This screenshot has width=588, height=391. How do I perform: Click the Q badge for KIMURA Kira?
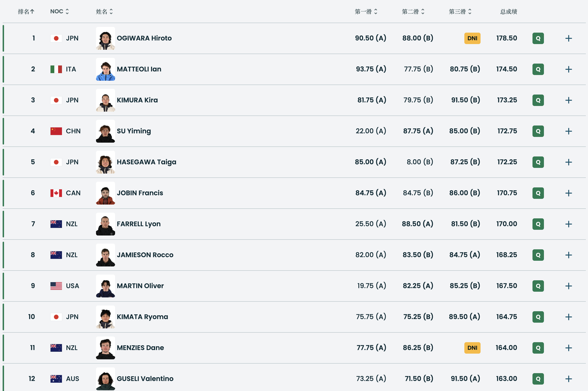coord(538,100)
